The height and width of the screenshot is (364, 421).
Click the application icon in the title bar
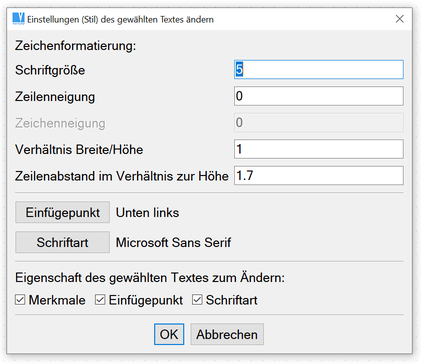click(19, 19)
